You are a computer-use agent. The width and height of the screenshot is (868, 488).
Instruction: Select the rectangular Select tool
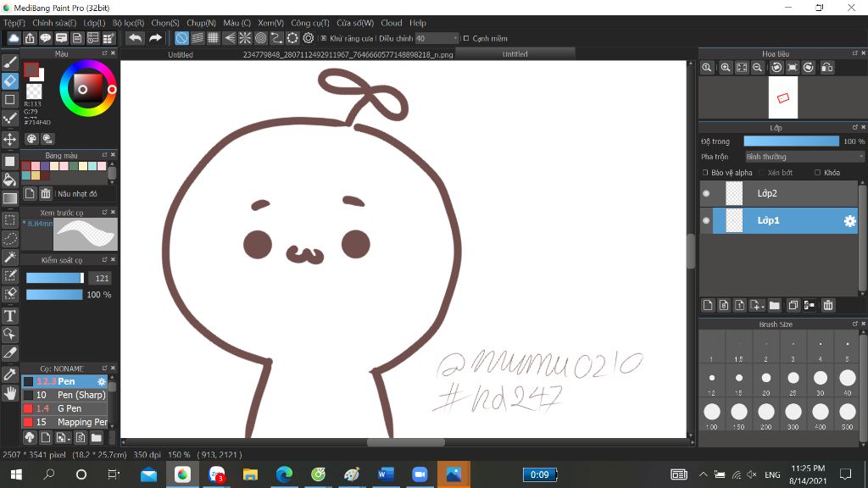(x=10, y=220)
